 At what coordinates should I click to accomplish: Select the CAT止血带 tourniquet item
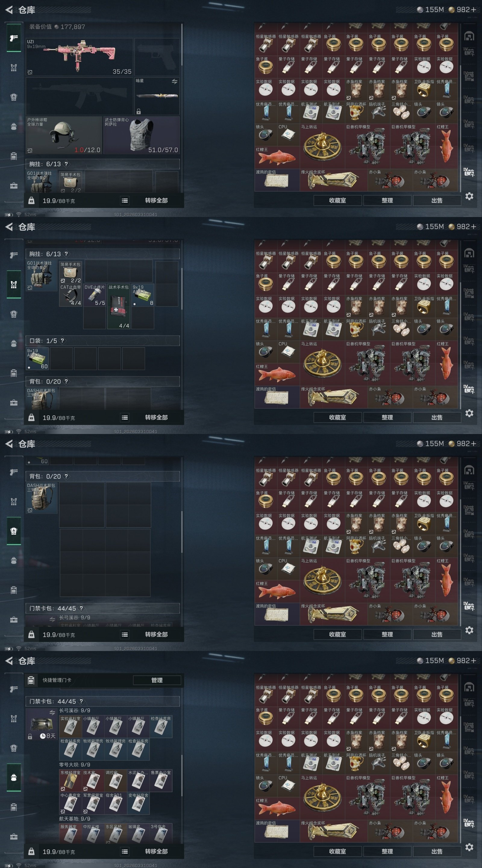coord(70,295)
